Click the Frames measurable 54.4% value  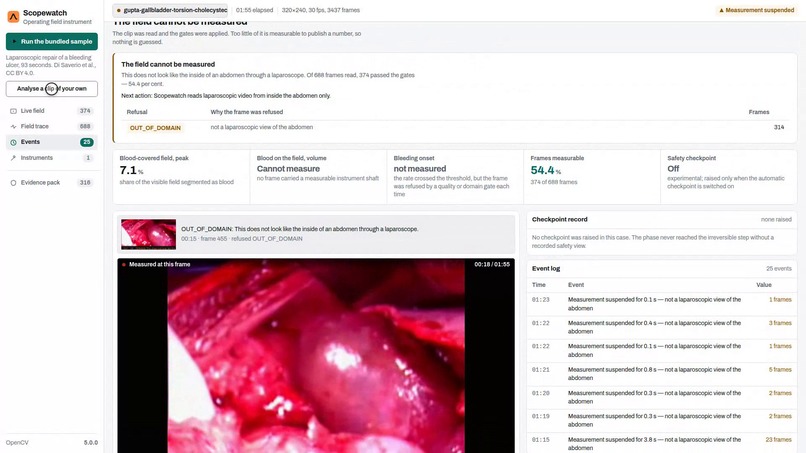[546, 170]
